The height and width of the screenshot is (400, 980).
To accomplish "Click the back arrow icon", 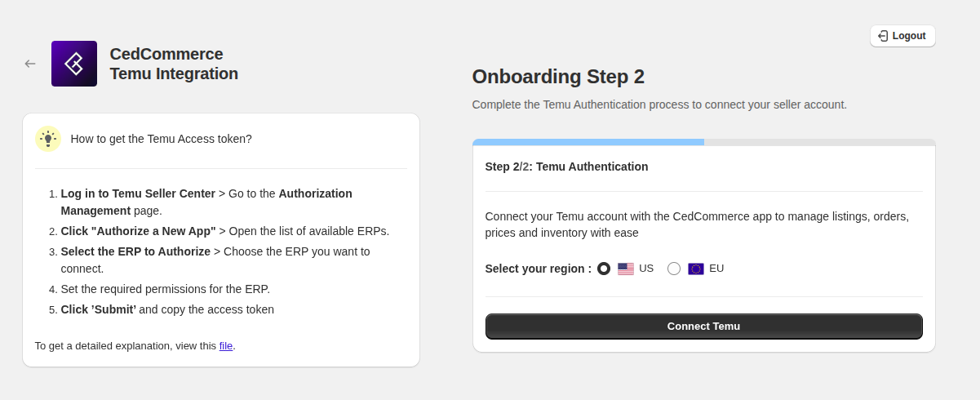I will pyautogui.click(x=30, y=64).
